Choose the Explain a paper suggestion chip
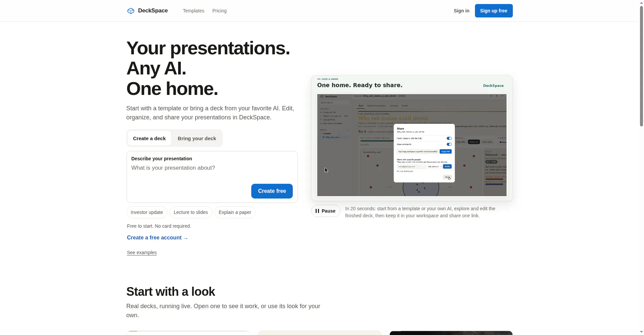This screenshot has height=335, width=644. point(235,212)
